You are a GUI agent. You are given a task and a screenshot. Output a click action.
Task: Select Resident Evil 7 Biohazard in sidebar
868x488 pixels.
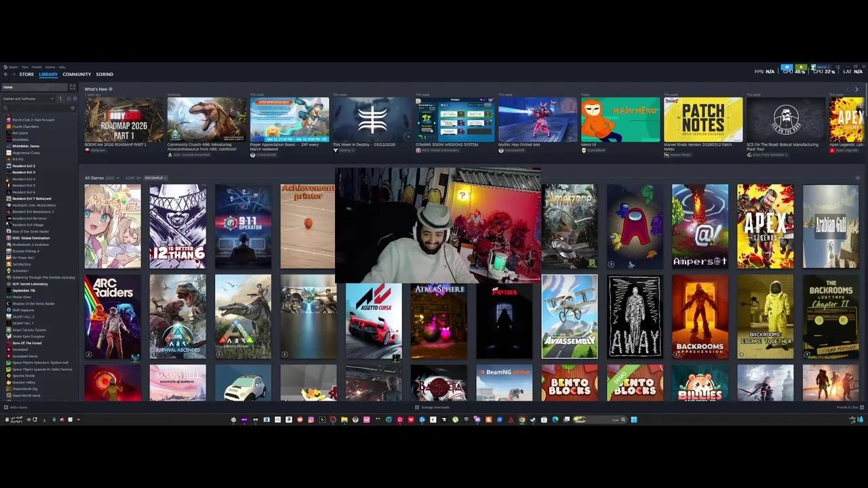[x=31, y=199]
